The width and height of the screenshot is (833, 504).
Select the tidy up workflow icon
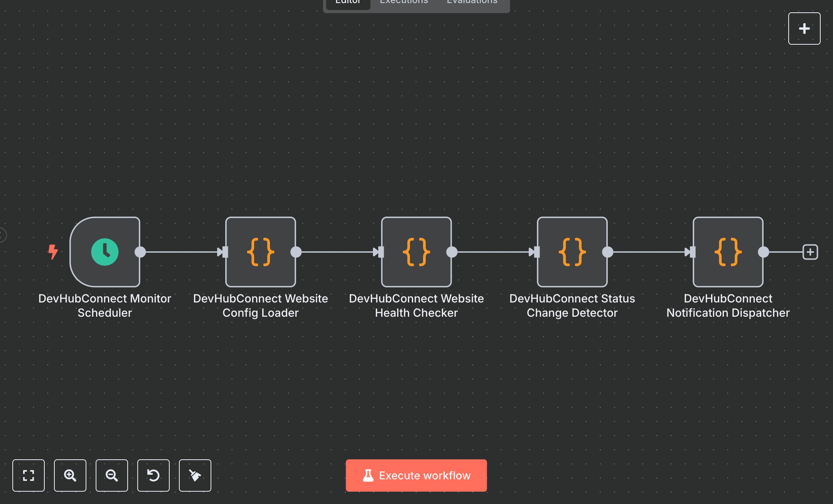click(x=195, y=475)
